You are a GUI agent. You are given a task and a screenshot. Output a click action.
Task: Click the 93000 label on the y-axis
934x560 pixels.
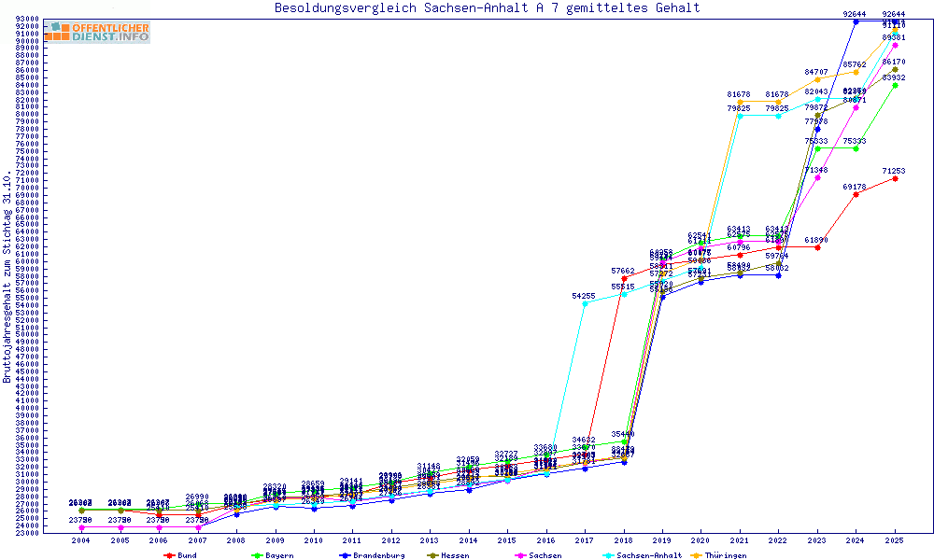click(27, 20)
